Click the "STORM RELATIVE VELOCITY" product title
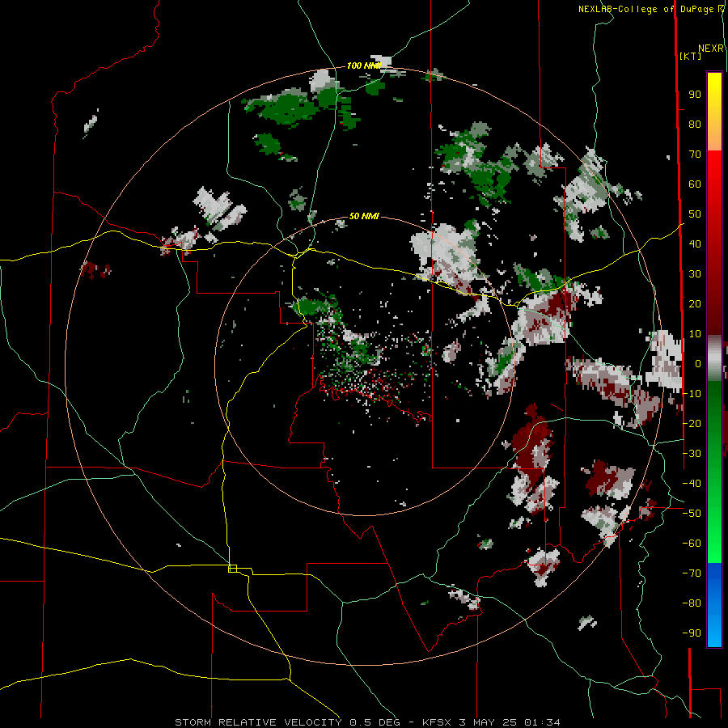The height and width of the screenshot is (728, 728). [258, 722]
